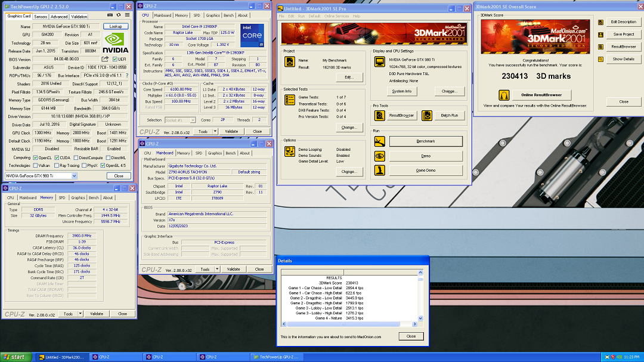
Task: Toggle CUDA checkbox
Action: click(x=57, y=158)
